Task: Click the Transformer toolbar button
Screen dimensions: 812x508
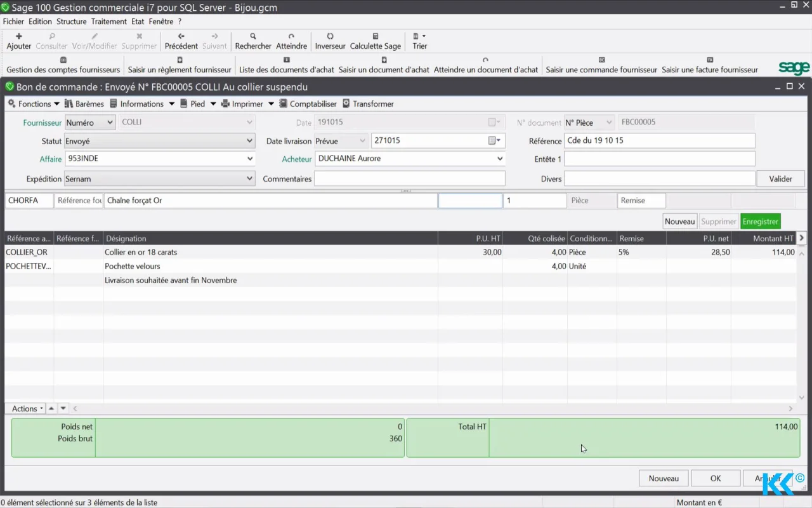Action: pos(369,104)
